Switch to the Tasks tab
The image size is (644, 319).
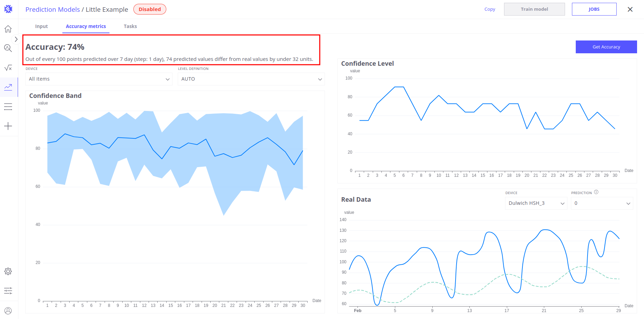coord(130,26)
